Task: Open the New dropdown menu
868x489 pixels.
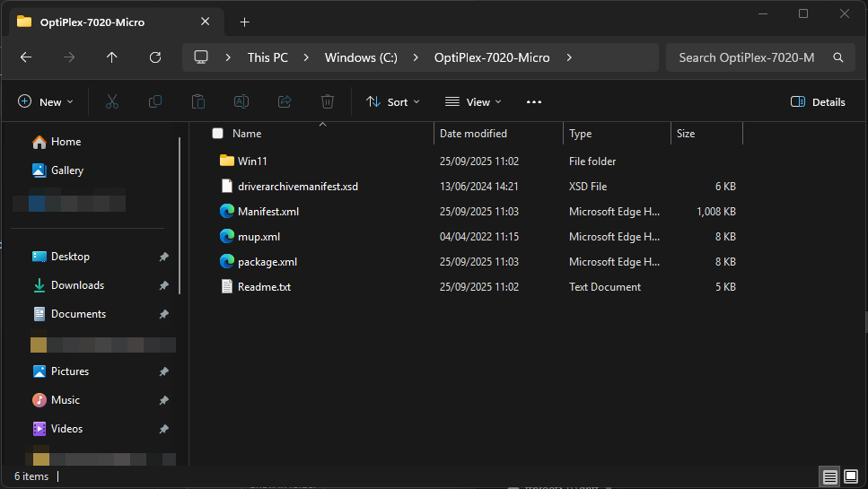Action: [x=46, y=102]
